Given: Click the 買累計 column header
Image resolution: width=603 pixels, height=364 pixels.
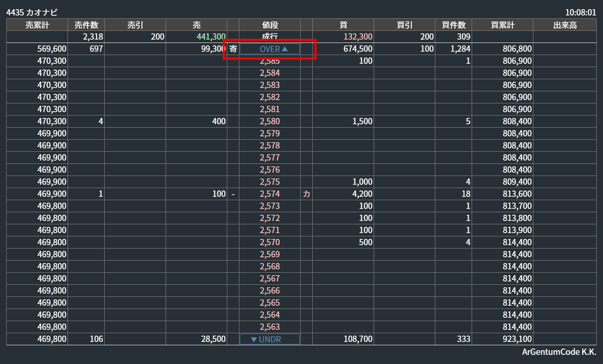Looking at the screenshot, I should click(502, 25).
